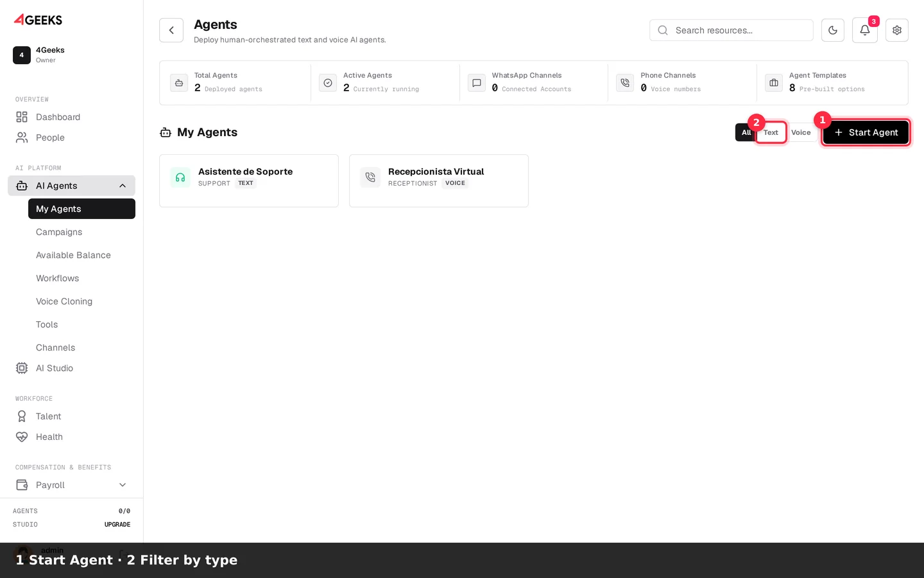Click the Payroll wallet icon
924x578 pixels.
pos(22,485)
